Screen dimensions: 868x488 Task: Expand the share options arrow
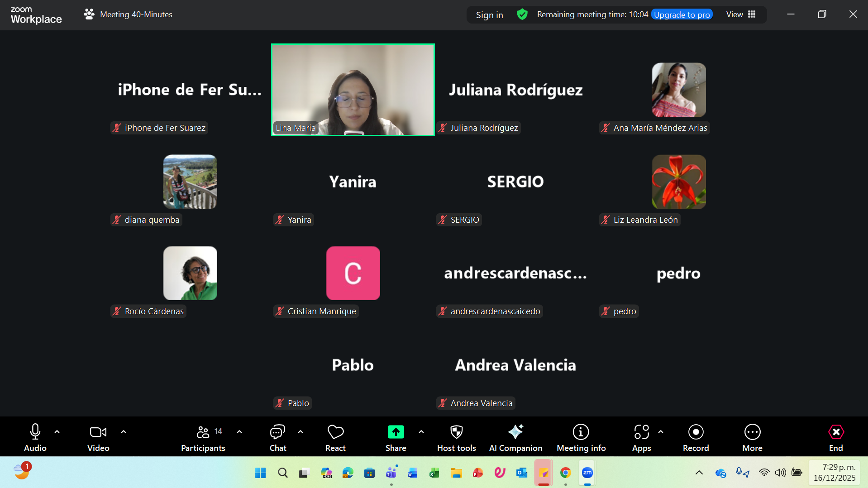click(421, 432)
